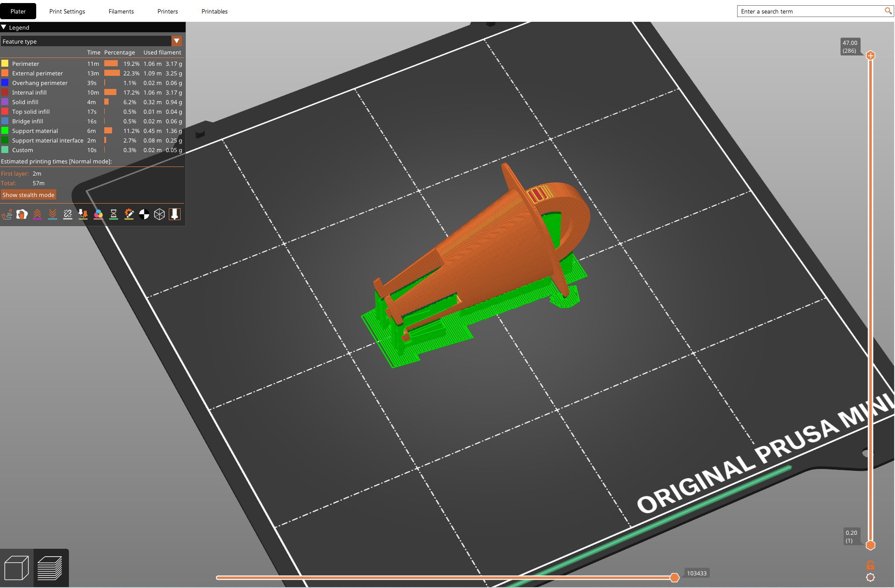The image size is (895, 588).
Task: Open the Printables tab
Action: [x=215, y=11]
